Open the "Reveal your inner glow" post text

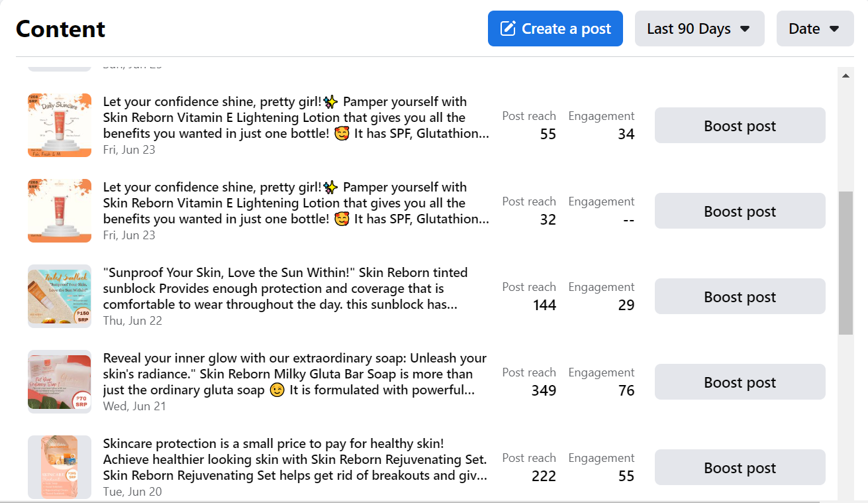point(295,374)
